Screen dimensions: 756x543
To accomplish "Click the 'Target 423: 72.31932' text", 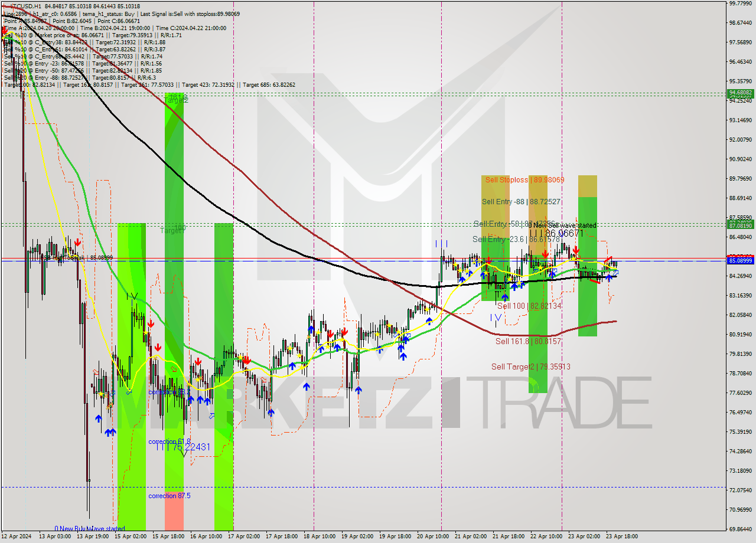I will 208,84.
